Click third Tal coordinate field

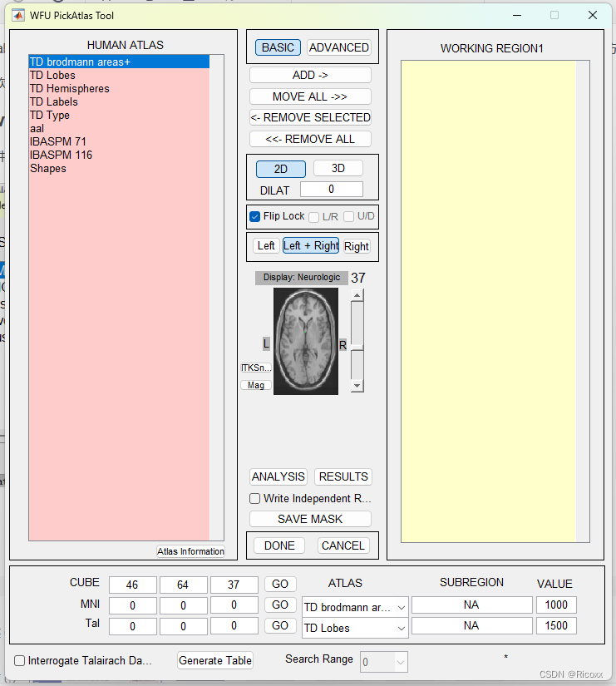(234, 626)
